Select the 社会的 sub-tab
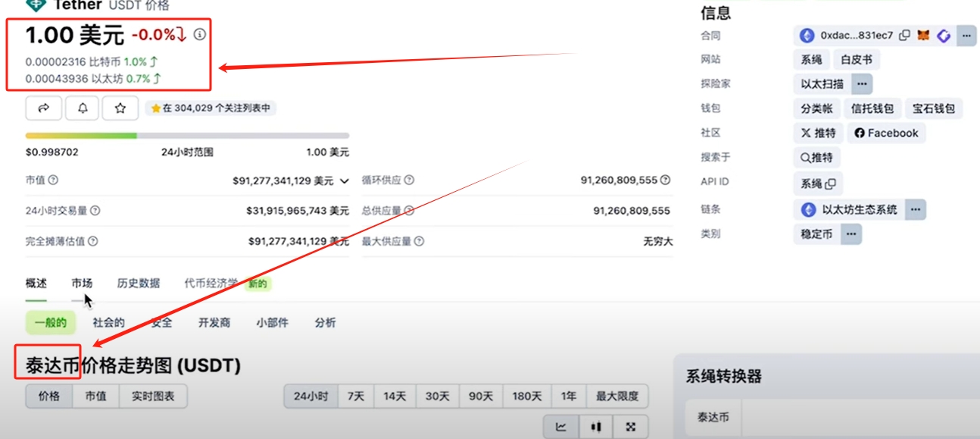 point(109,323)
